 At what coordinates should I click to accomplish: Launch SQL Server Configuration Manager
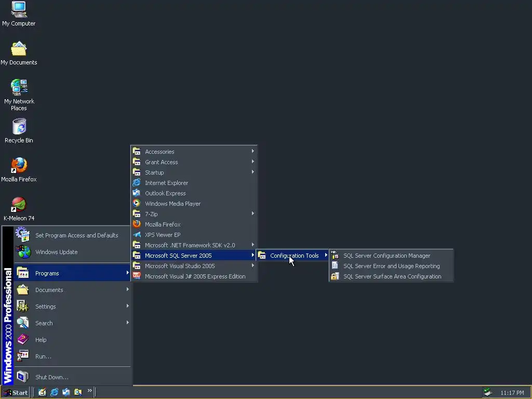(391, 256)
